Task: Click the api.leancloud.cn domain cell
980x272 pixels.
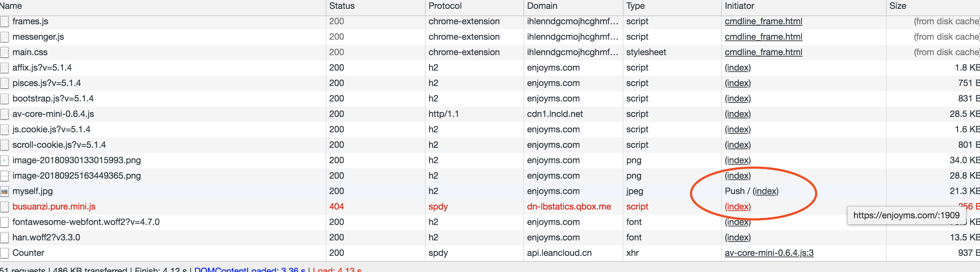Action: (559, 253)
